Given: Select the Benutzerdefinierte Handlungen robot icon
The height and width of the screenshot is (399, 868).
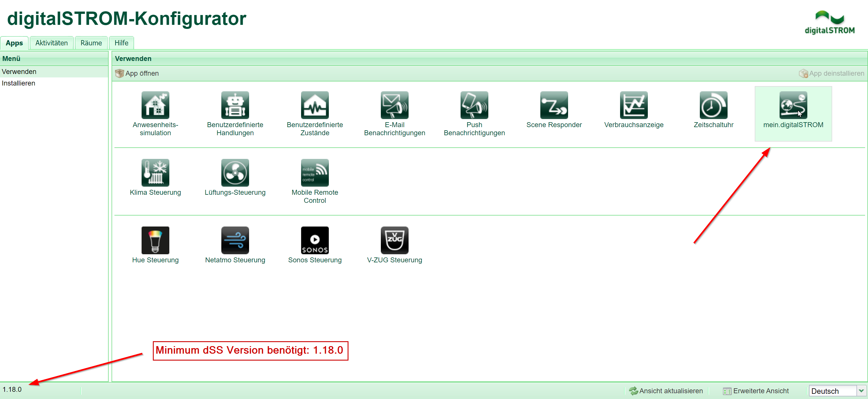Looking at the screenshot, I should click(235, 105).
